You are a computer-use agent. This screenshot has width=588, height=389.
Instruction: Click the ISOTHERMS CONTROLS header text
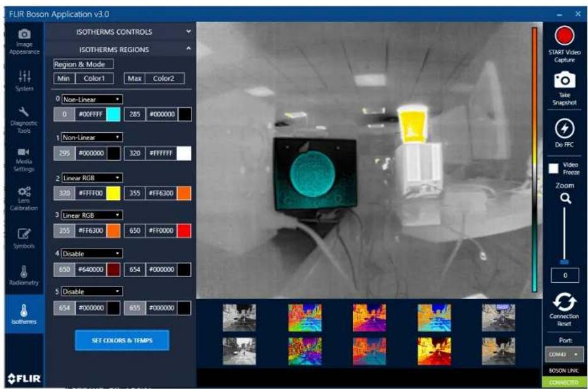click(114, 32)
